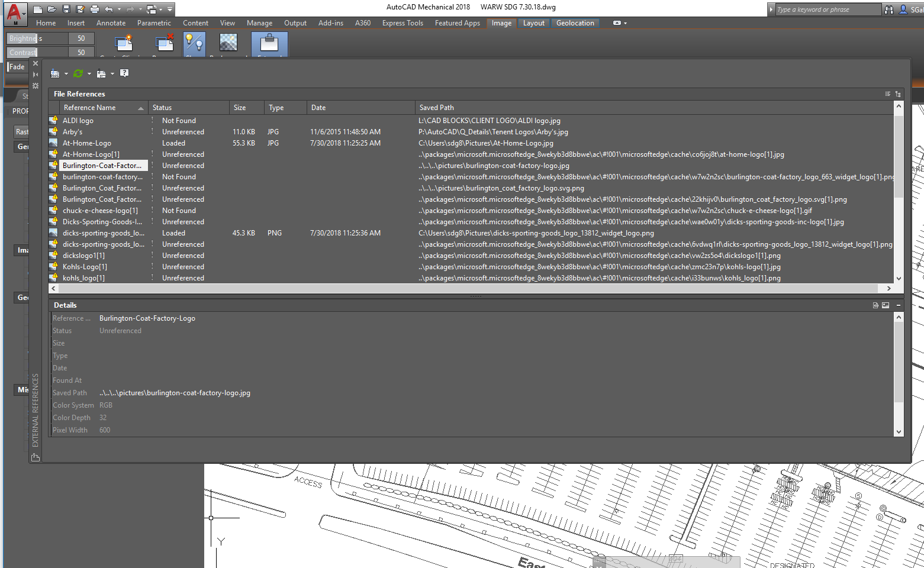Viewport: 924px width, 568px height.
Task: Click the Save As icon in quick access toolbar
Action: pos(80,9)
